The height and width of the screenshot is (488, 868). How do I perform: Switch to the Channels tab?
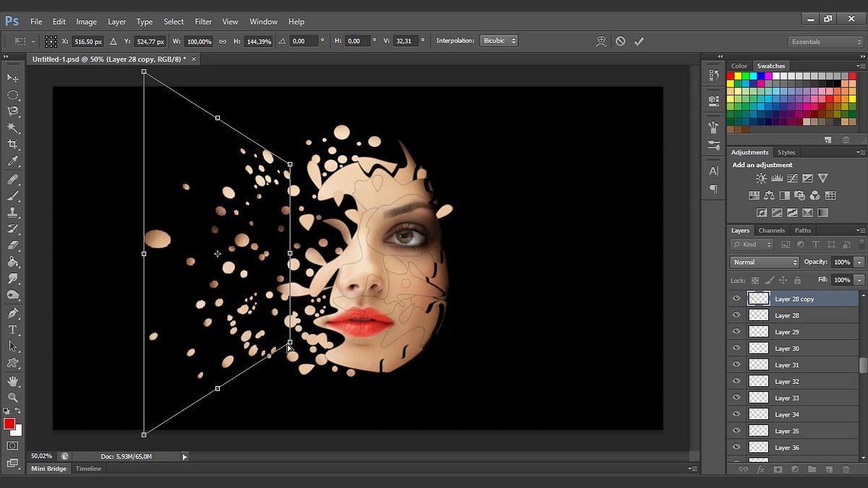(x=771, y=231)
